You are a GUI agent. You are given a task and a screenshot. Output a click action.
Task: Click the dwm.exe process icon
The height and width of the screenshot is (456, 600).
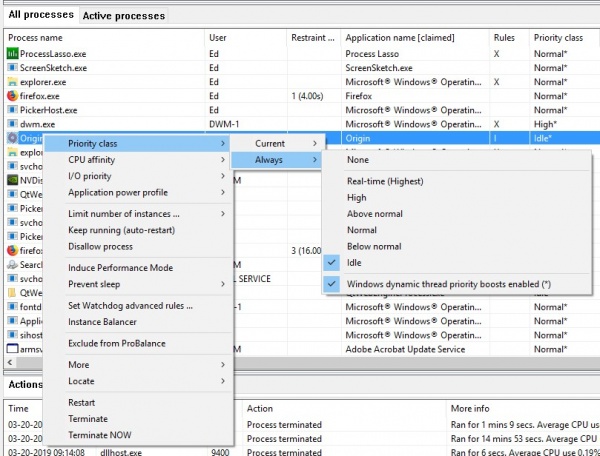click(12, 124)
